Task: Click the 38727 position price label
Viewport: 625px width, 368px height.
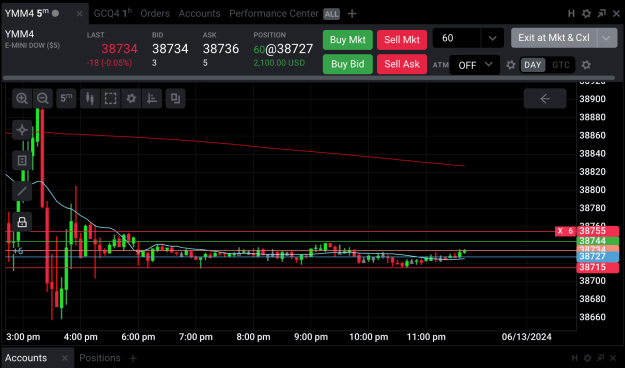Action: (x=597, y=256)
